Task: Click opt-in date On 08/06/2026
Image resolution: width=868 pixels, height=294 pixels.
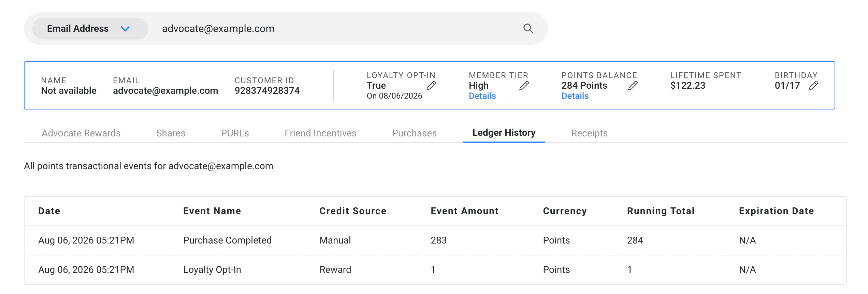Action: [x=394, y=96]
